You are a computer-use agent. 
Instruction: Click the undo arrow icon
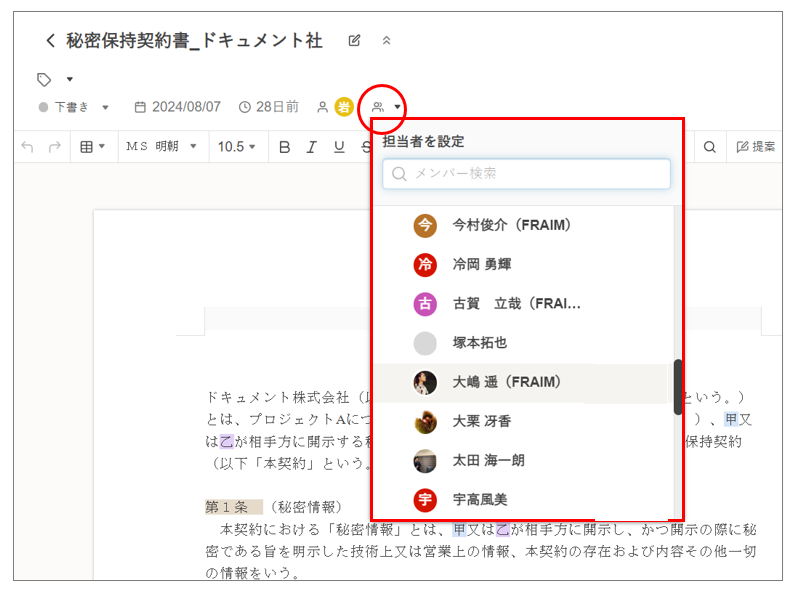[27, 147]
